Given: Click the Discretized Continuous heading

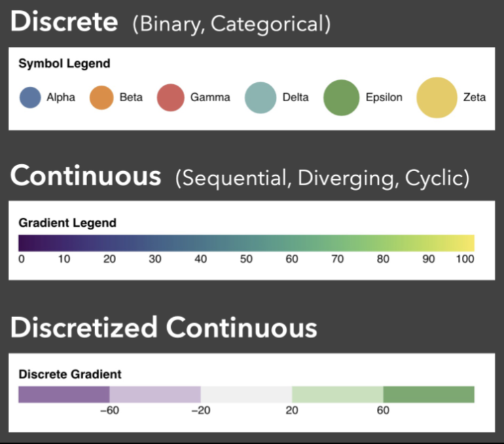Looking at the screenshot, I should click(x=164, y=327).
